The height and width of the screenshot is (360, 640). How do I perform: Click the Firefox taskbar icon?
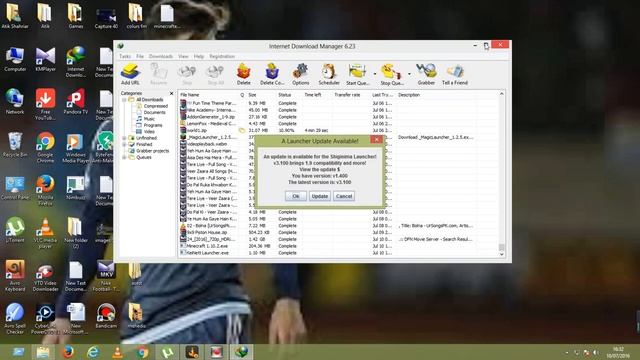click(68, 352)
